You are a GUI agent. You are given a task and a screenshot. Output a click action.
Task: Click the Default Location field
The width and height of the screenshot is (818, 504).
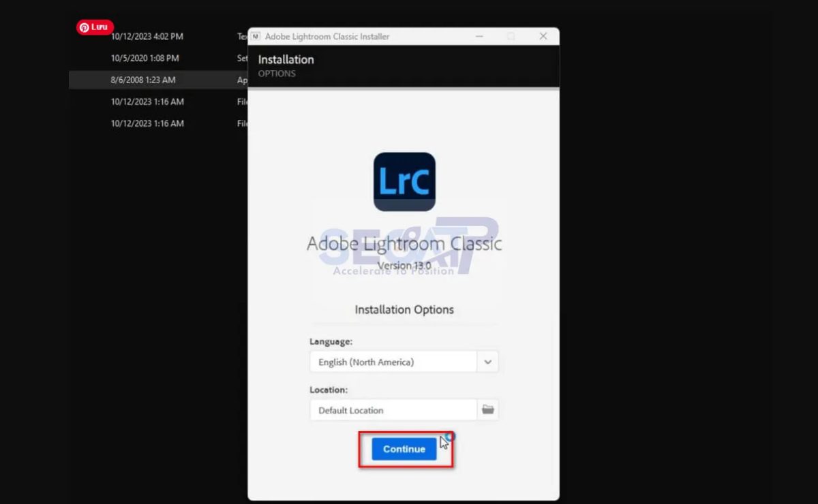(393, 410)
